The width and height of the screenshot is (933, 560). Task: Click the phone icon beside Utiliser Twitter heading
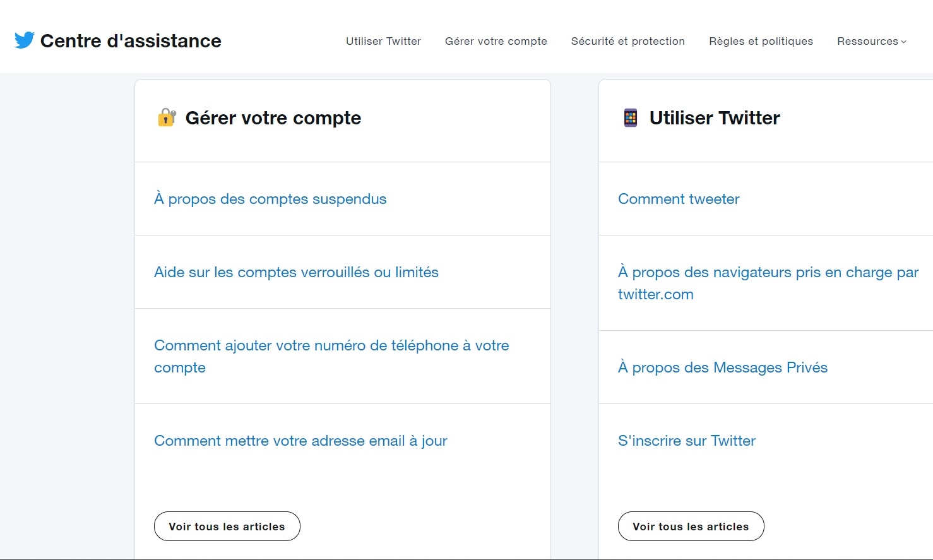click(x=631, y=117)
